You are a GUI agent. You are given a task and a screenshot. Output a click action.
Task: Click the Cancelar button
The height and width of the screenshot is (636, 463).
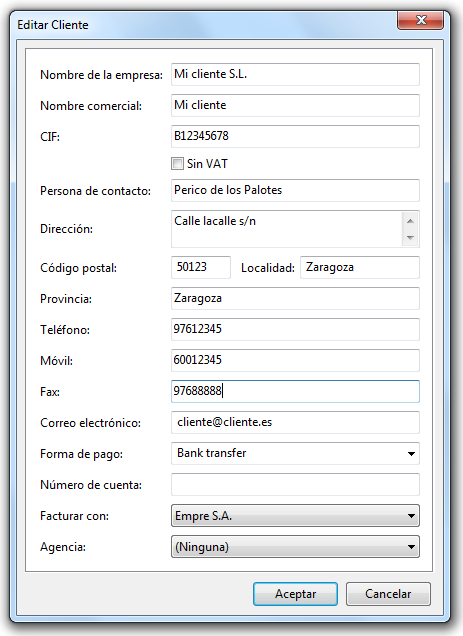coord(388,594)
